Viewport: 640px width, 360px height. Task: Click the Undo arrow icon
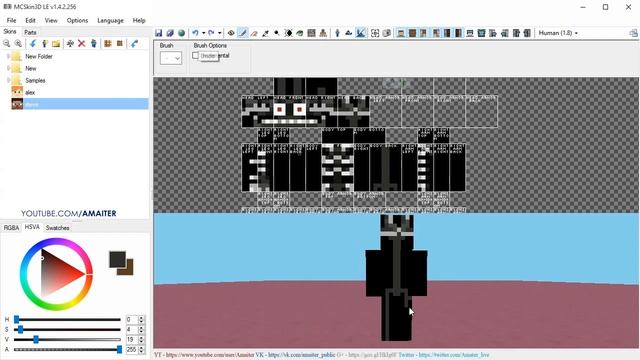[x=196, y=33]
